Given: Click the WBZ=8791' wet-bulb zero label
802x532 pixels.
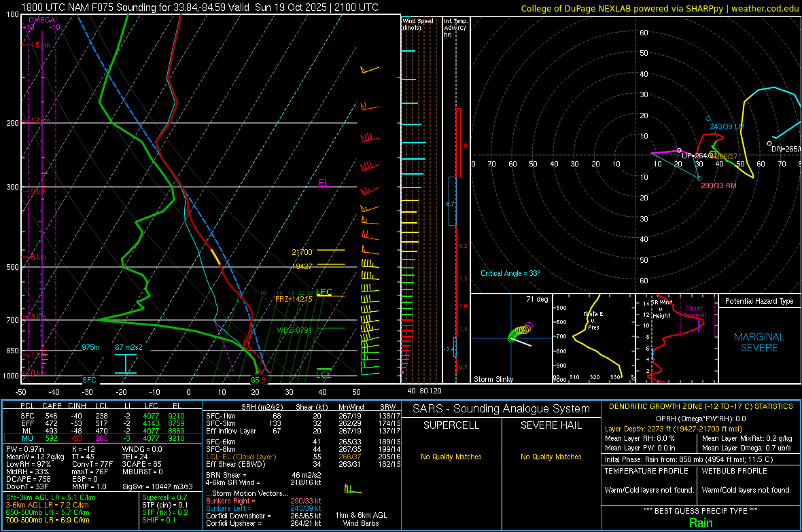Looking at the screenshot, I should coord(294,330).
